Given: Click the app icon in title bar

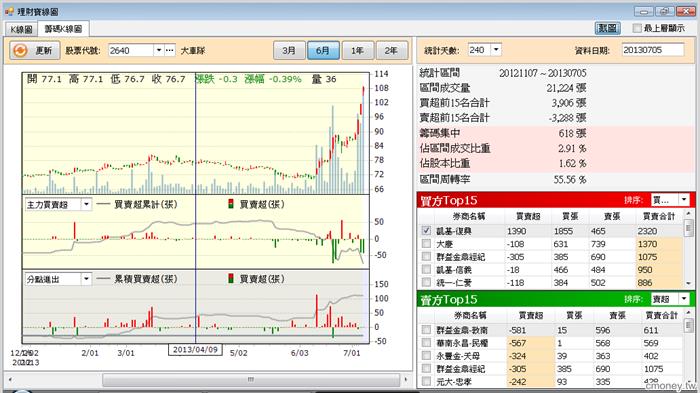Looking at the screenshot, I should pyautogui.click(x=9, y=11).
